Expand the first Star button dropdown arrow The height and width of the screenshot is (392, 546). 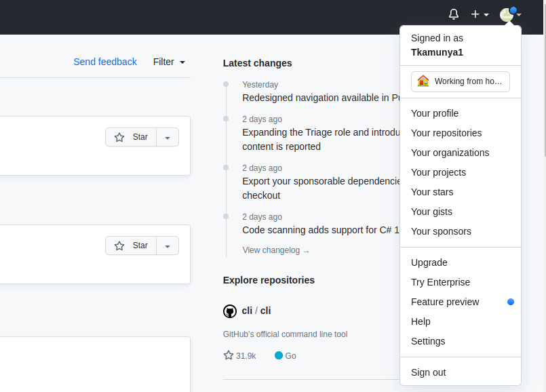click(x=168, y=137)
